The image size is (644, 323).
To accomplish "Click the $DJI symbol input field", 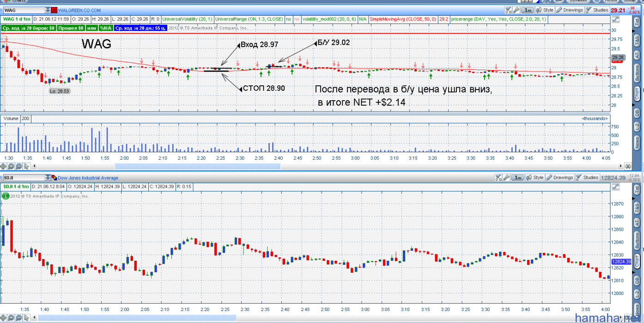I will tap(24, 178).
